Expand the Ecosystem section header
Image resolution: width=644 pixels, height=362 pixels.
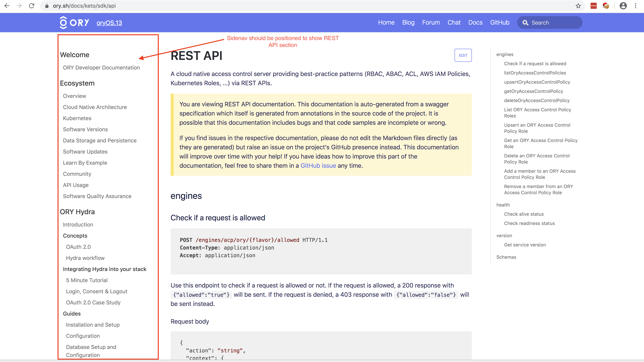click(x=77, y=83)
